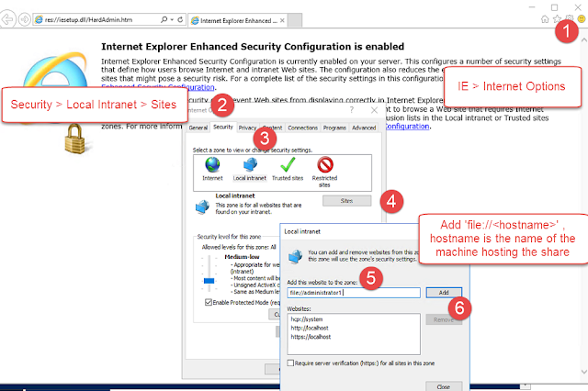Image resolution: width=588 pixels, height=391 pixels.
Task: Select https://localhost in Websites list
Action: (x=311, y=337)
